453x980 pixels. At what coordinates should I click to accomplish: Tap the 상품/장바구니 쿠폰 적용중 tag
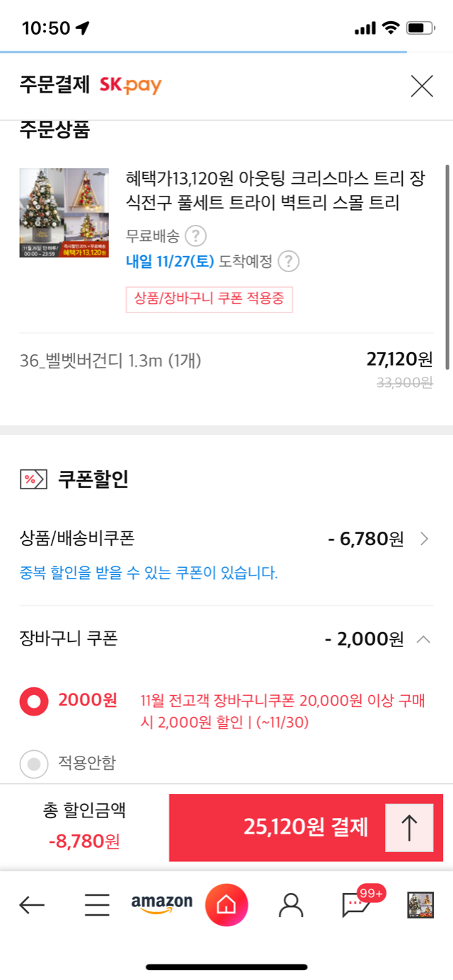(209, 299)
